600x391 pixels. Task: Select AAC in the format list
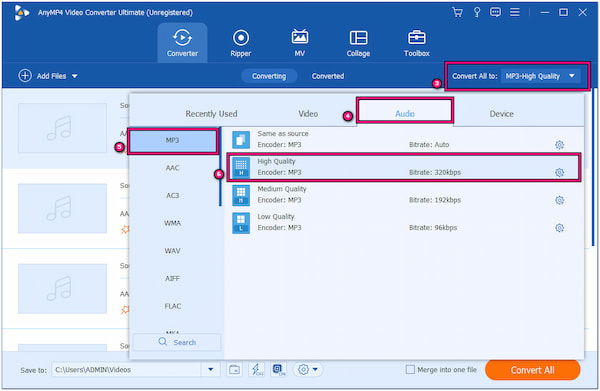[173, 168]
